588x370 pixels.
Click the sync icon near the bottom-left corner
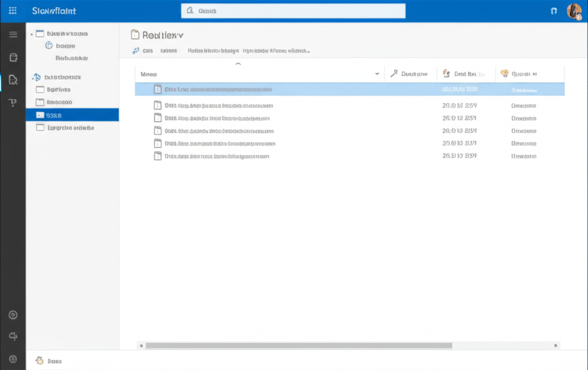point(13,336)
